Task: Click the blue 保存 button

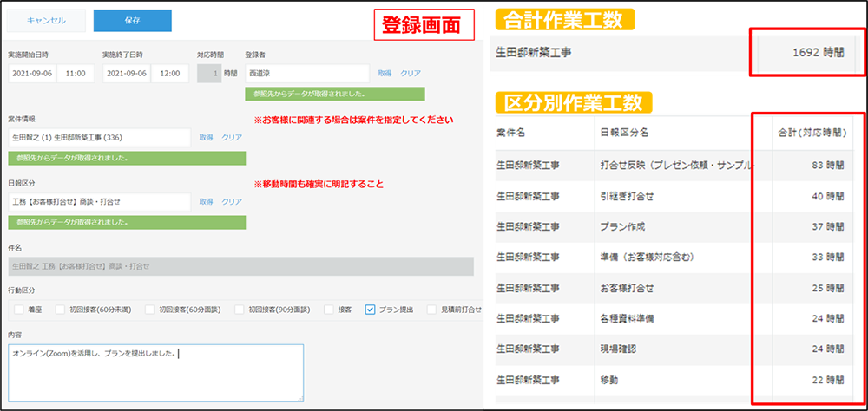Action: (x=132, y=21)
